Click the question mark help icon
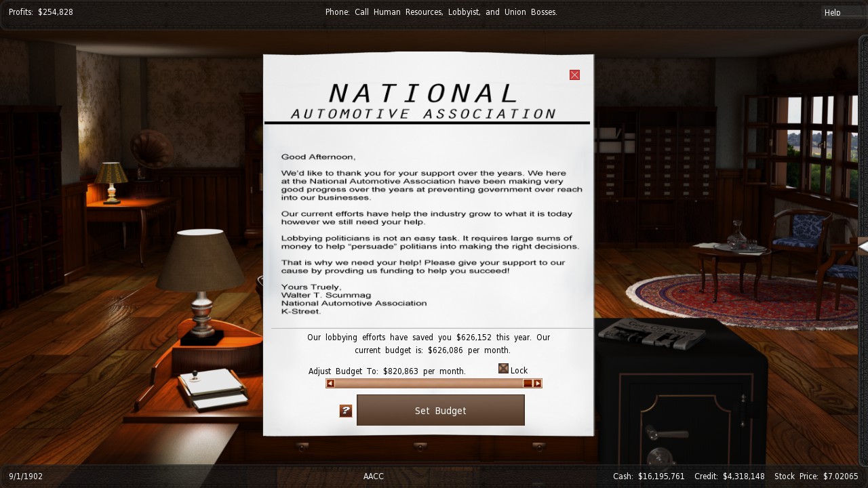Viewport: 868px width, 488px height. coord(346,411)
